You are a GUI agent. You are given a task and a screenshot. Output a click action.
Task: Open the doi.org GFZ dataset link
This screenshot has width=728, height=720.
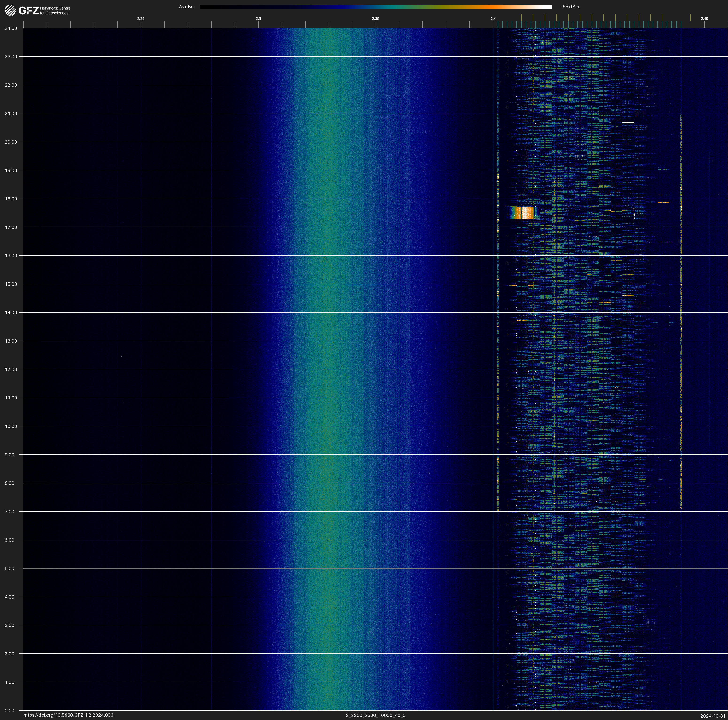coord(68,715)
